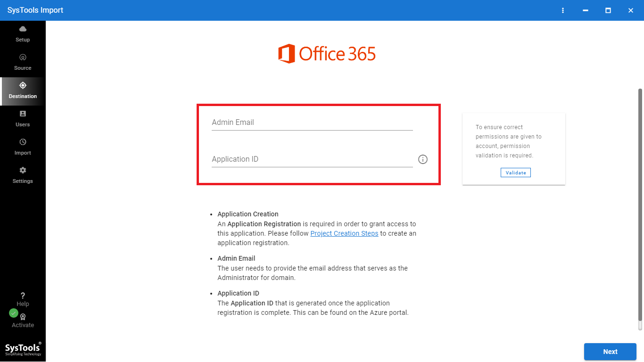Screen dimensions: 644x362
Task: Click the Next button
Action: [x=610, y=352]
